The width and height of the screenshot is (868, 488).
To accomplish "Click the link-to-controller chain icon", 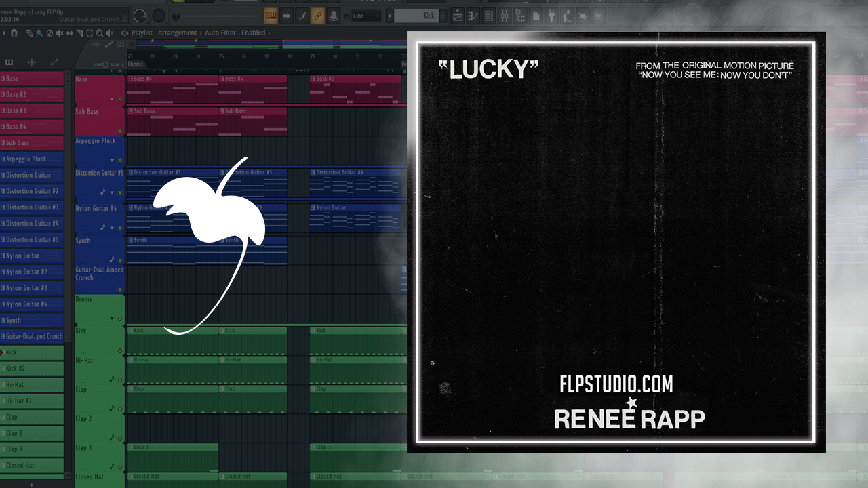I will [317, 16].
